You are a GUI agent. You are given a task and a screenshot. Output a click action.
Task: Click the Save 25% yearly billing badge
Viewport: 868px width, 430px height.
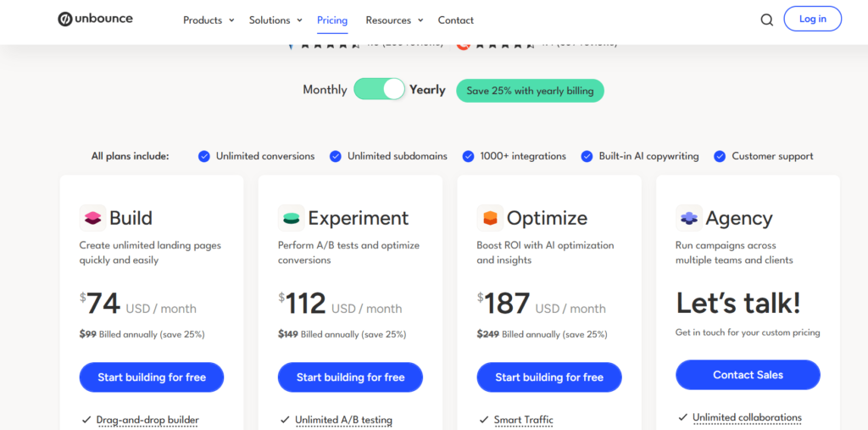530,91
